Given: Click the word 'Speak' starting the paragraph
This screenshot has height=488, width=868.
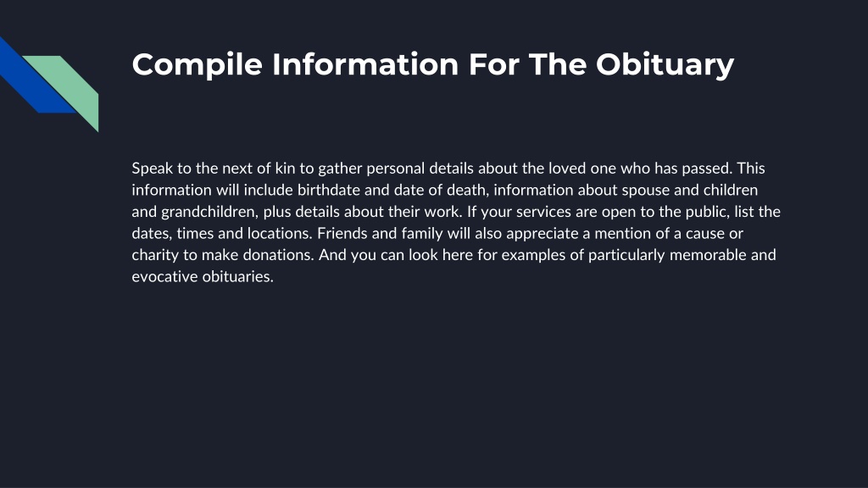Looking at the screenshot, I should point(153,169).
